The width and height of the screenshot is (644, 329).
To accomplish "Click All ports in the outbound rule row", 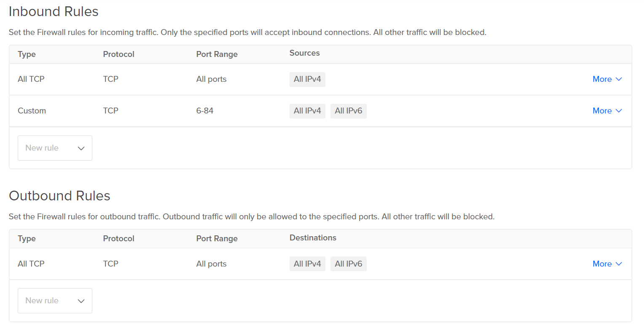I will point(211,264).
